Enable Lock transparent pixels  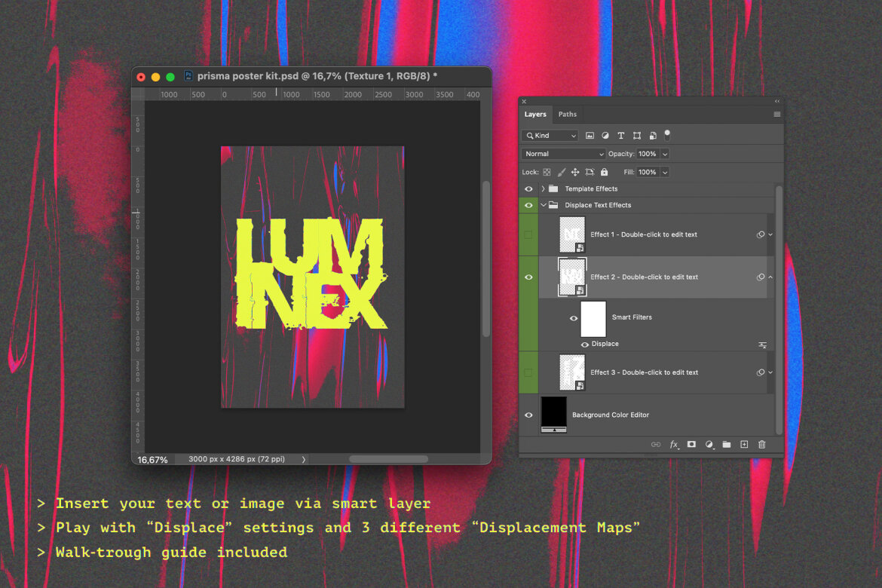coord(547,172)
